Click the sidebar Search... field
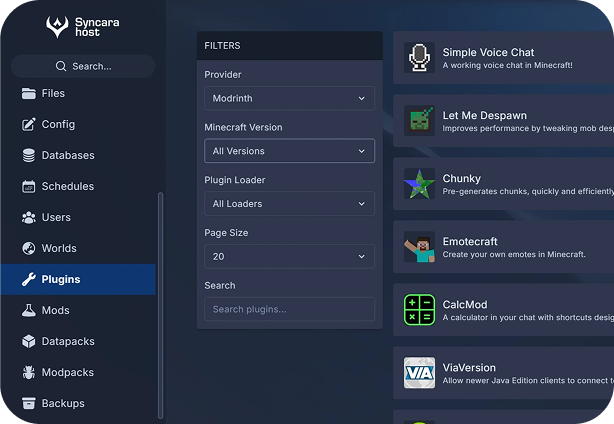The width and height of the screenshot is (614, 424). click(83, 66)
